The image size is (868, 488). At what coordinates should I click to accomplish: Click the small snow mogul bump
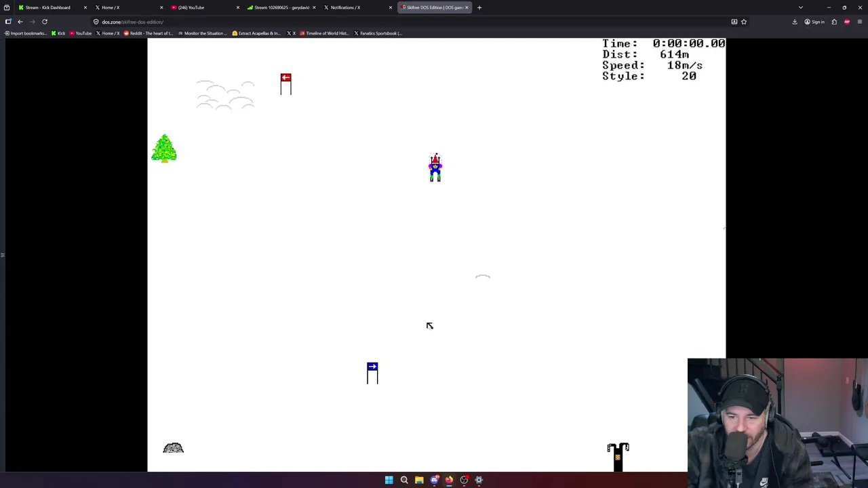click(483, 277)
